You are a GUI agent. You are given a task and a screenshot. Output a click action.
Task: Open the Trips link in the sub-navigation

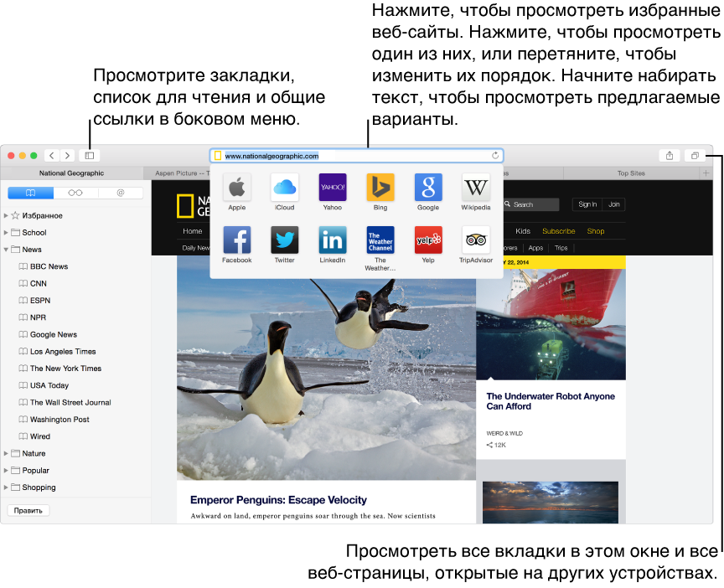click(x=561, y=248)
